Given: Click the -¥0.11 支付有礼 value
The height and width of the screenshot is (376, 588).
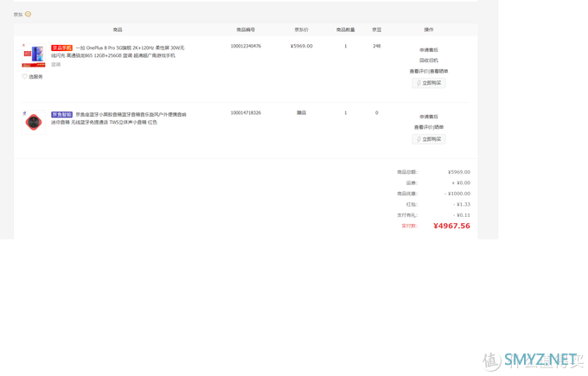Looking at the screenshot, I should click(462, 215).
